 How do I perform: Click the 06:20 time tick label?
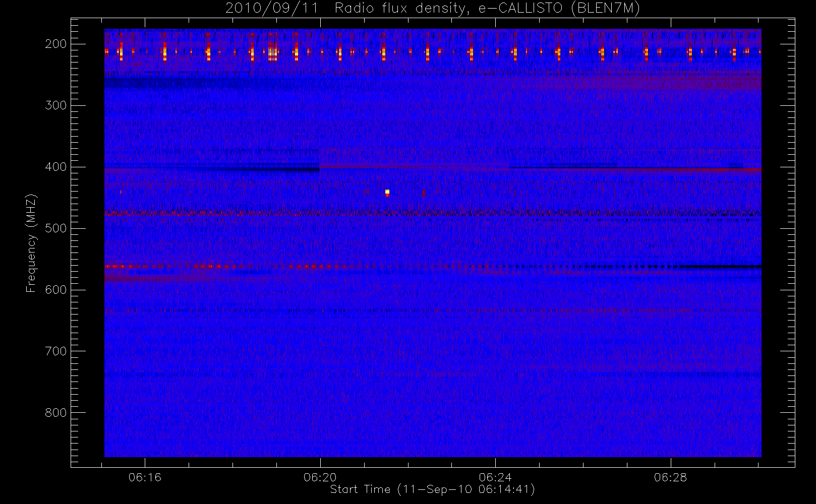click(320, 477)
